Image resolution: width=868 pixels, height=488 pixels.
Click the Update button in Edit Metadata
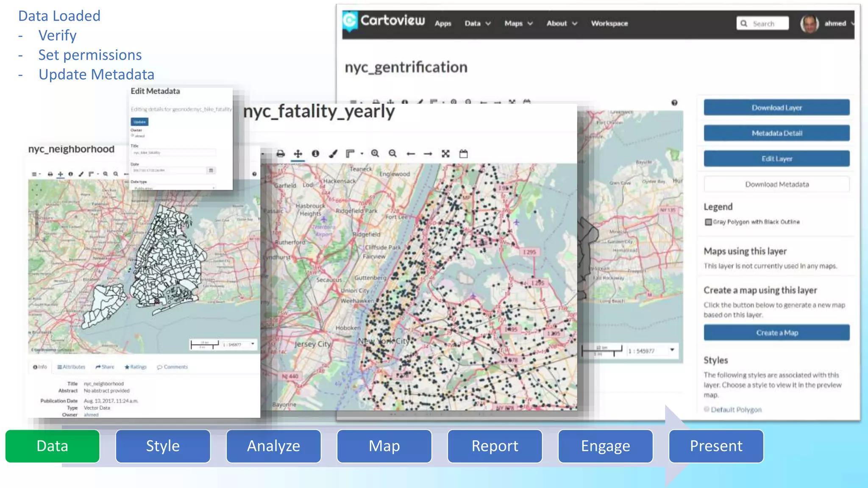139,122
